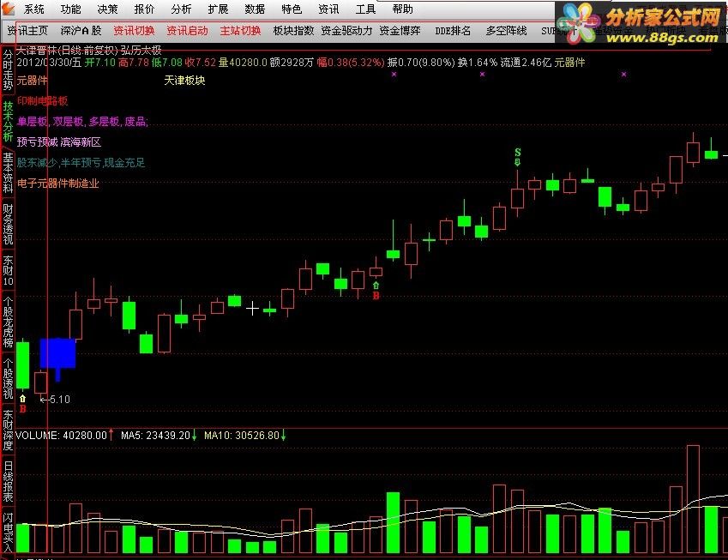
Task: Open 多空阵线 from toolbar
Action: [506, 31]
